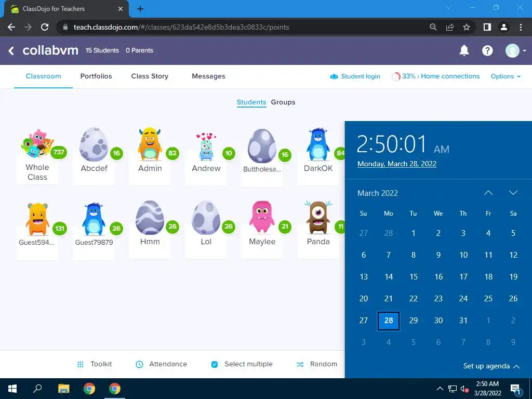Screen dimensions: 532x399
Task: Open the 33% Home connections link
Action: pyautogui.click(x=436, y=76)
